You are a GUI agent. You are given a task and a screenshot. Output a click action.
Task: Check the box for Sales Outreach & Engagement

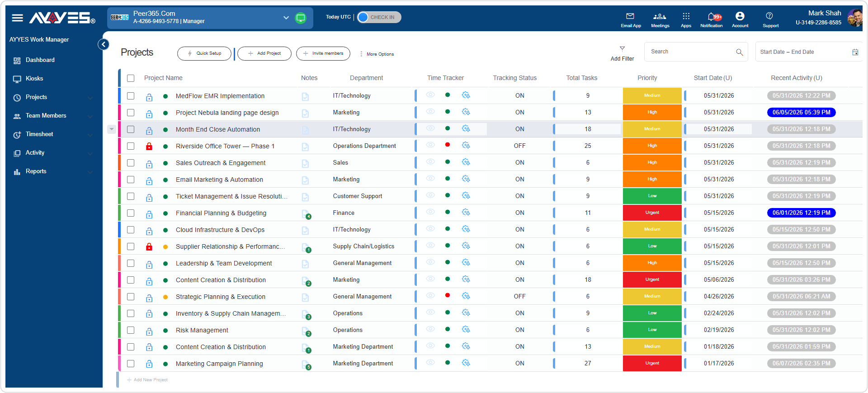click(x=131, y=163)
